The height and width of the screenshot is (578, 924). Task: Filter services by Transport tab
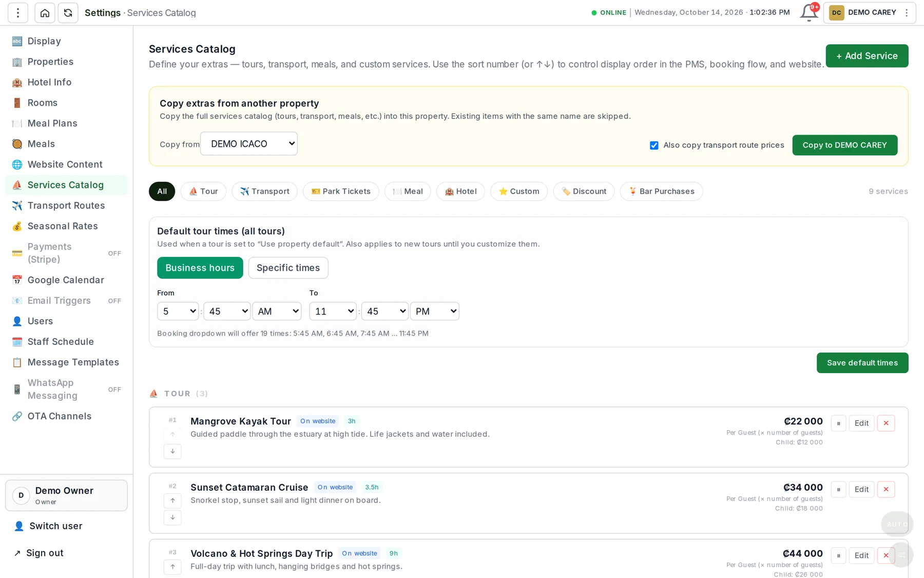pyautogui.click(x=264, y=191)
